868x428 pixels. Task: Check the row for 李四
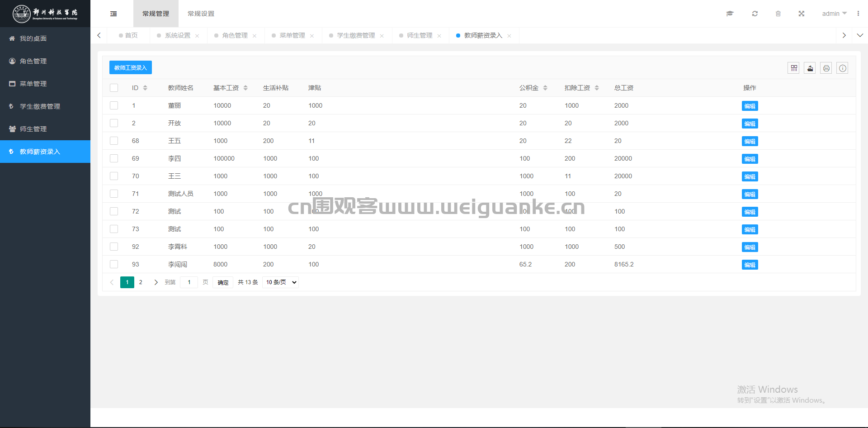(x=114, y=158)
